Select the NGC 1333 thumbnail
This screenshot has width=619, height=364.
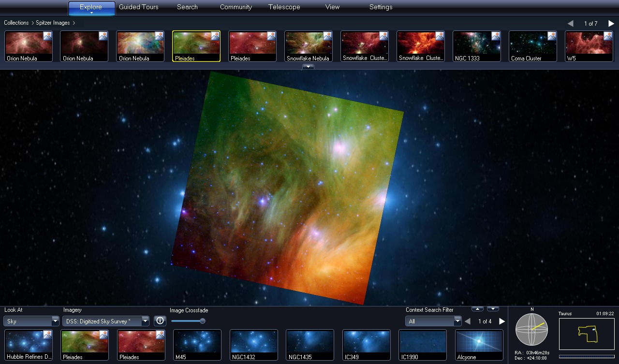(476, 46)
